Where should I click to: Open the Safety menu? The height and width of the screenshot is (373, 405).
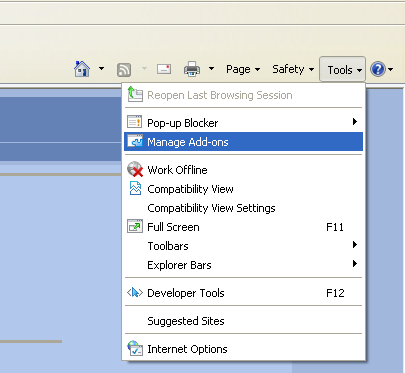pyautogui.click(x=293, y=69)
